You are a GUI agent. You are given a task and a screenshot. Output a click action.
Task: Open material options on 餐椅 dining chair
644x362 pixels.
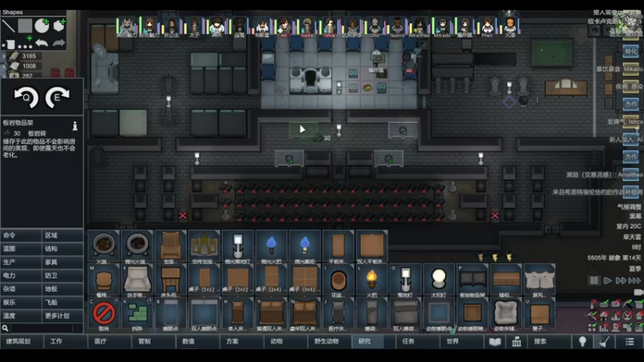117,267
